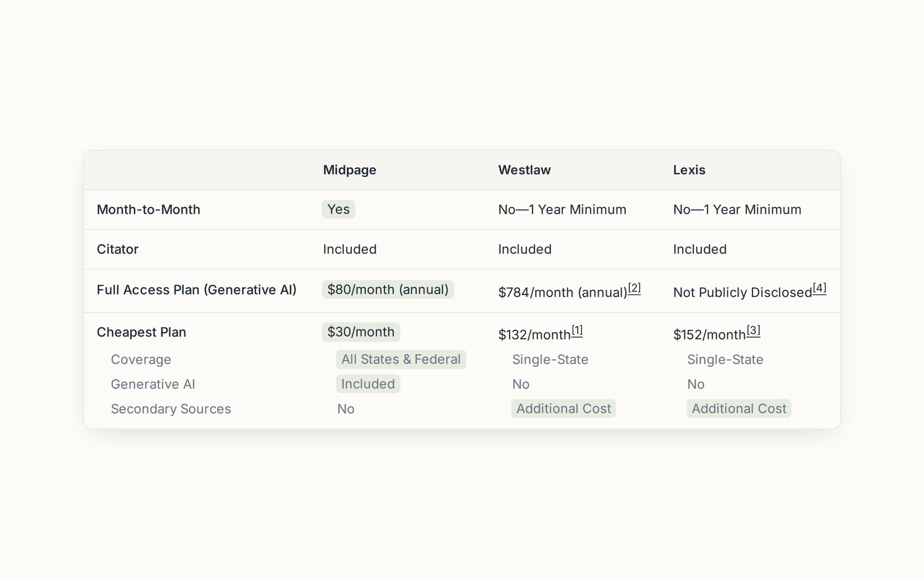Image resolution: width=924 pixels, height=578 pixels.
Task: Click the Coverage sub-row label
Action: point(141,360)
